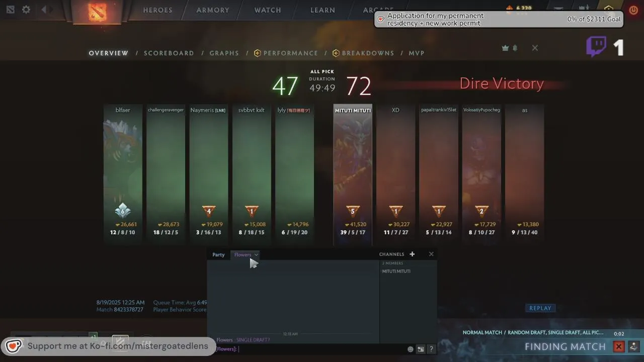
Task: Close the post-game summary with X
Action: coord(535,48)
